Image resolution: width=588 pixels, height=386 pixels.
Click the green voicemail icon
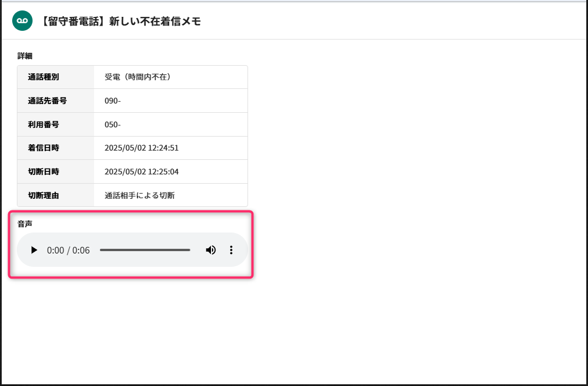(x=23, y=20)
